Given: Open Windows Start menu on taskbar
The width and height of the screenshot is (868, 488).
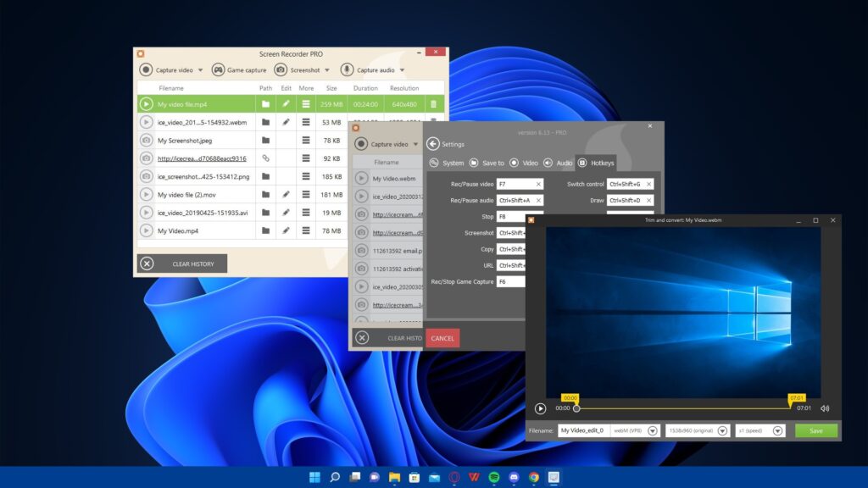Looking at the screenshot, I should coord(314,477).
